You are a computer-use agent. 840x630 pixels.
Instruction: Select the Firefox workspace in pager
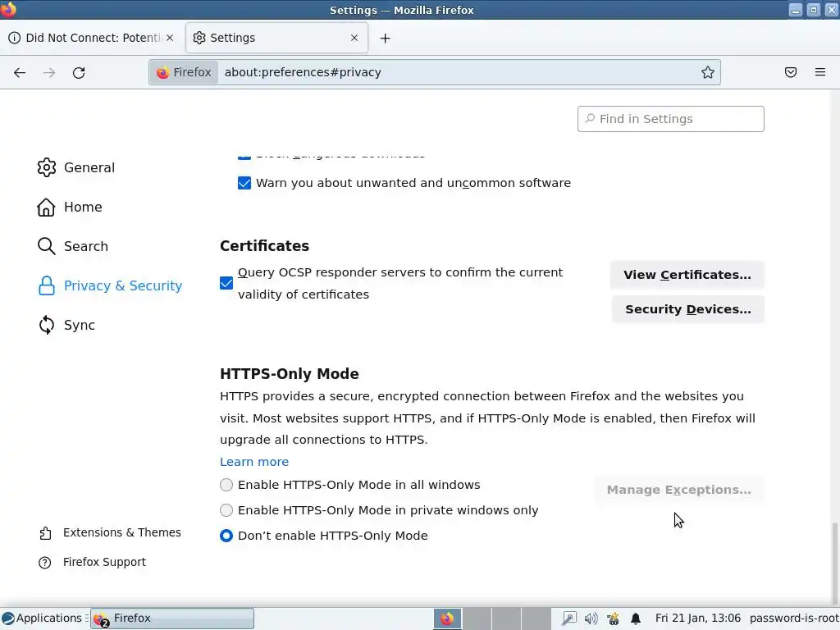pos(447,619)
